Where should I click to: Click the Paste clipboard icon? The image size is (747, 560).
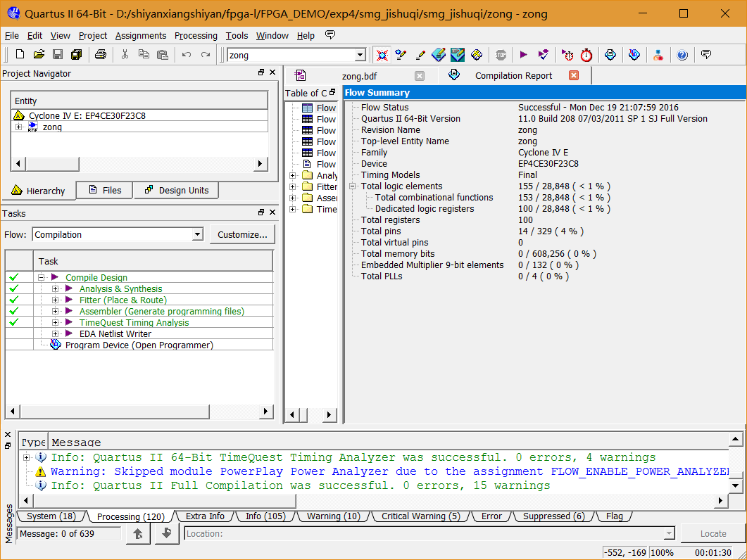pyautogui.click(x=163, y=54)
